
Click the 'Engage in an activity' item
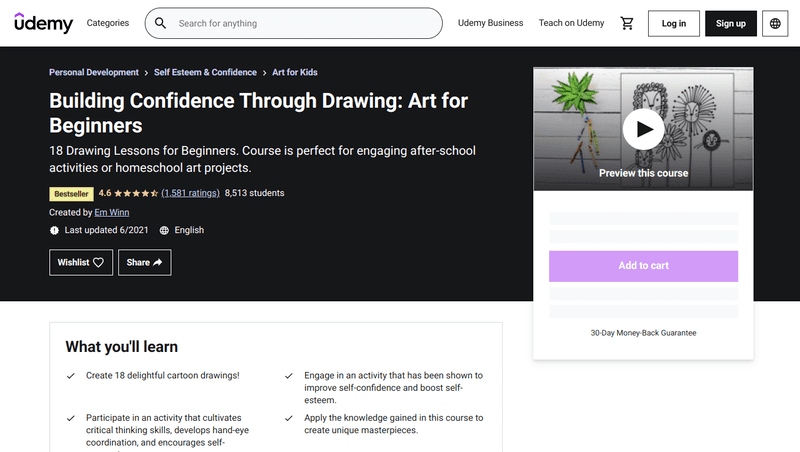pos(393,388)
